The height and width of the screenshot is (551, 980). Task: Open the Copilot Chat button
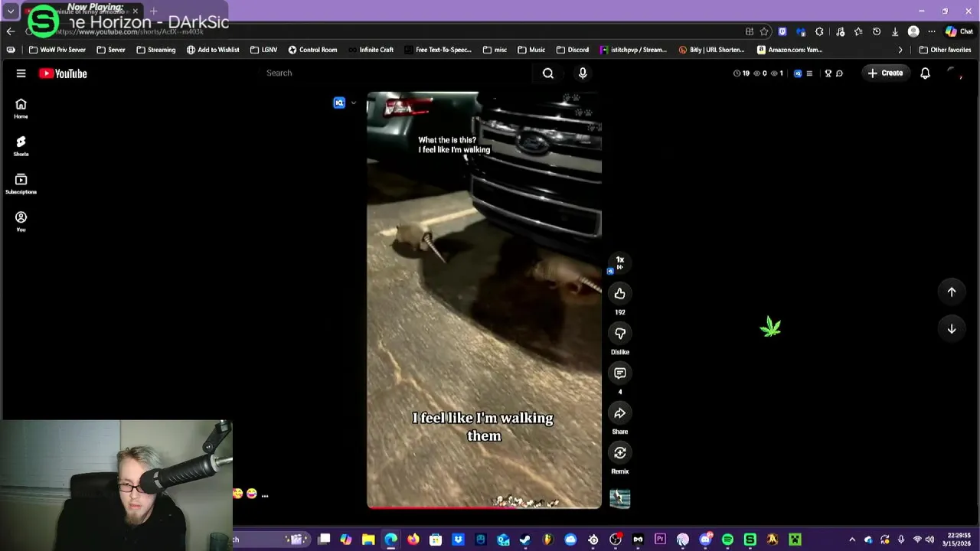[x=959, y=31]
